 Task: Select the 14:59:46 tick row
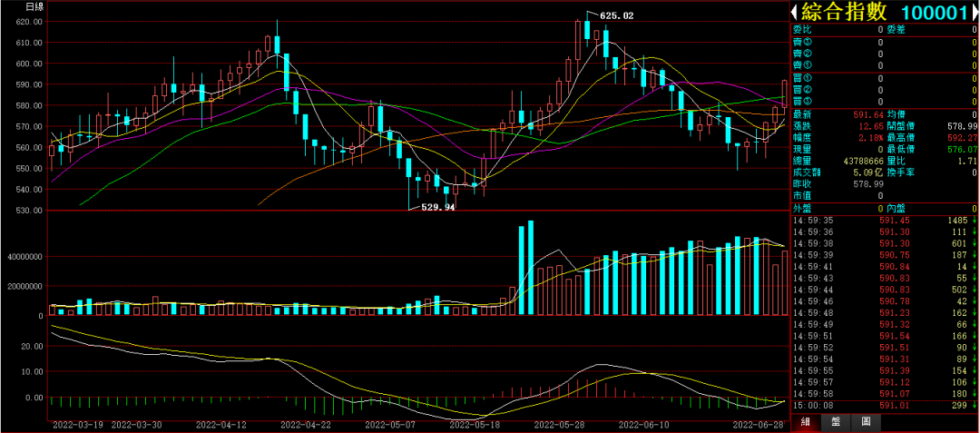pos(885,300)
